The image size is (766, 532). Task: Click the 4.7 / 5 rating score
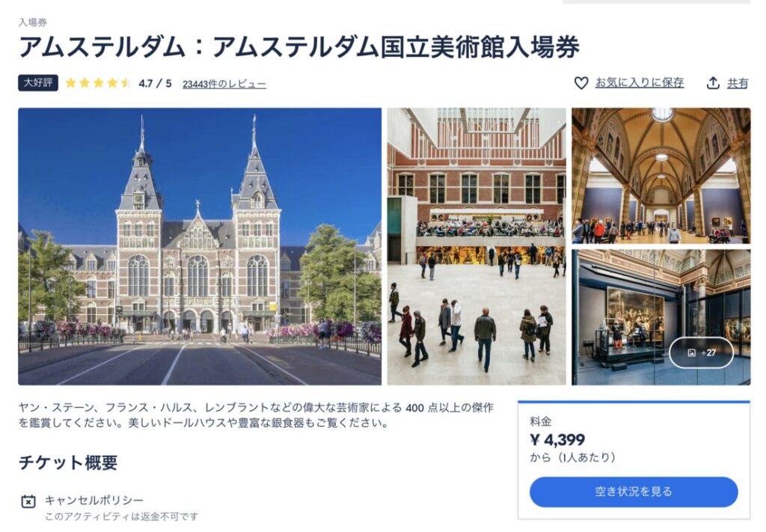(x=155, y=84)
